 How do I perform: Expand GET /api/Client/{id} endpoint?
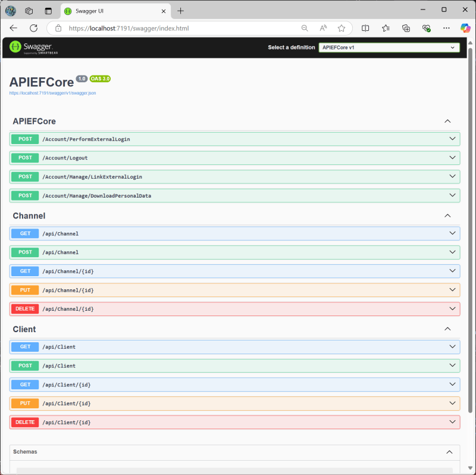tap(234, 385)
